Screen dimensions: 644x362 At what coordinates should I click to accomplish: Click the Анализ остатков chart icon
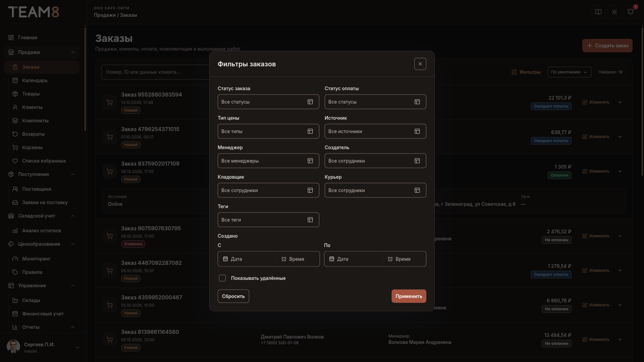click(x=15, y=231)
